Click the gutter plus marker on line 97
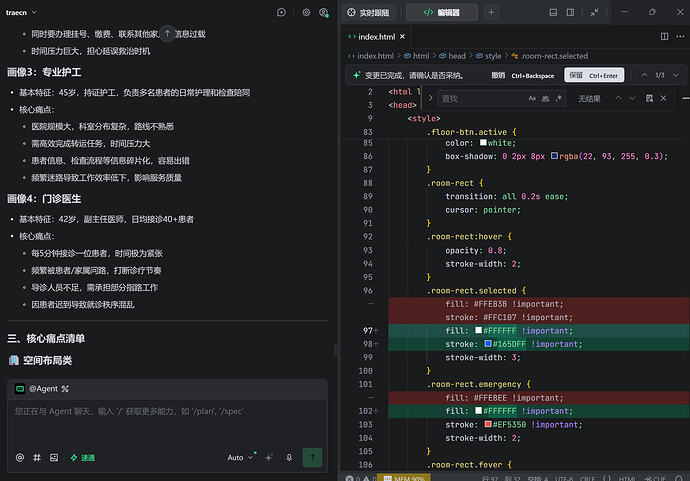Viewport: 690px width, 481px height. tap(377, 330)
